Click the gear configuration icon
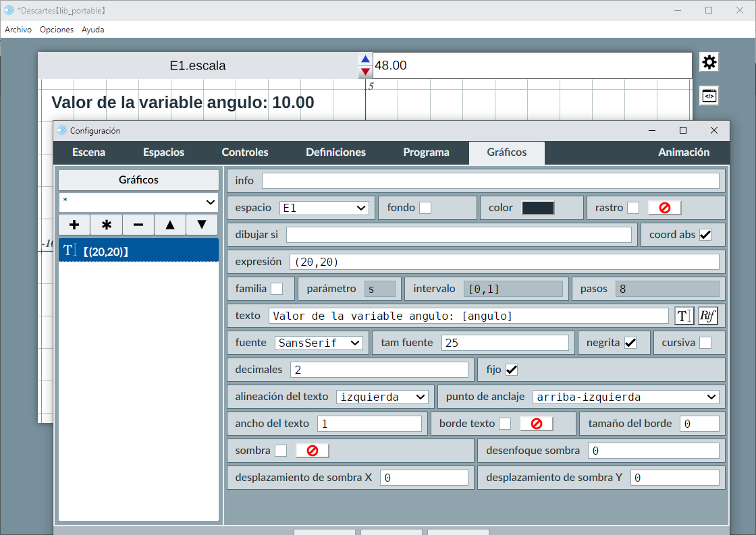Viewport: 756px width, 535px height. [x=709, y=63]
